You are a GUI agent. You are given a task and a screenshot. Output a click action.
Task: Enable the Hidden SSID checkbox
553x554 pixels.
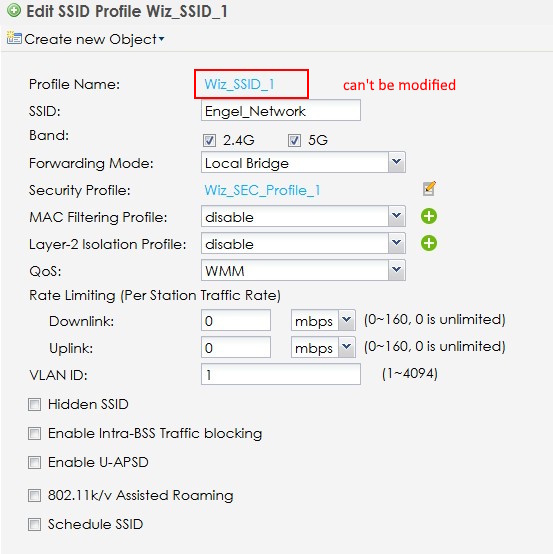pos(34,404)
